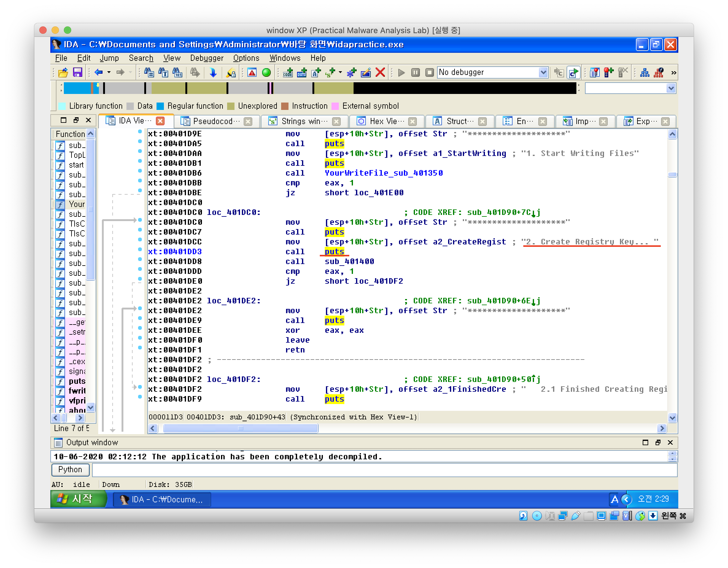Viewport: 728px width, 568px height.
Task: Expand hidden toolbar items chevron
Action: (674, 73)
